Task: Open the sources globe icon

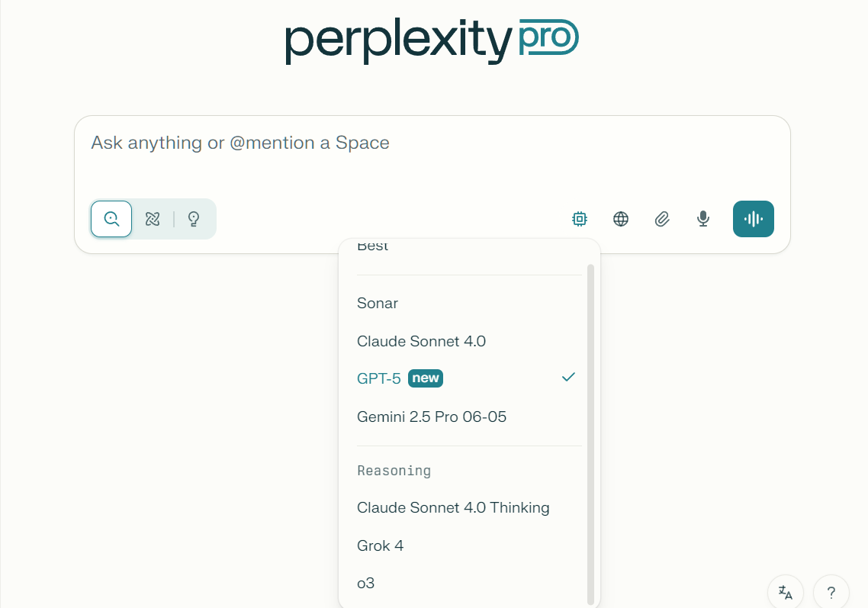Action: coord(621,219)
